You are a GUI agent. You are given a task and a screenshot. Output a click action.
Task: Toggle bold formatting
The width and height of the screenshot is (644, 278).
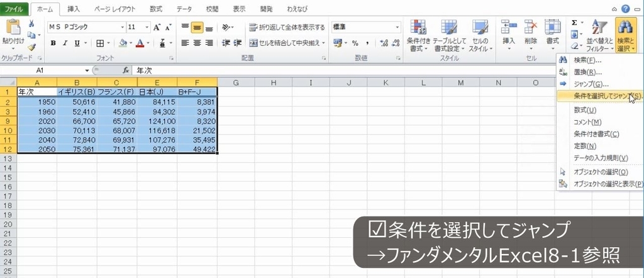coord(53,43)
